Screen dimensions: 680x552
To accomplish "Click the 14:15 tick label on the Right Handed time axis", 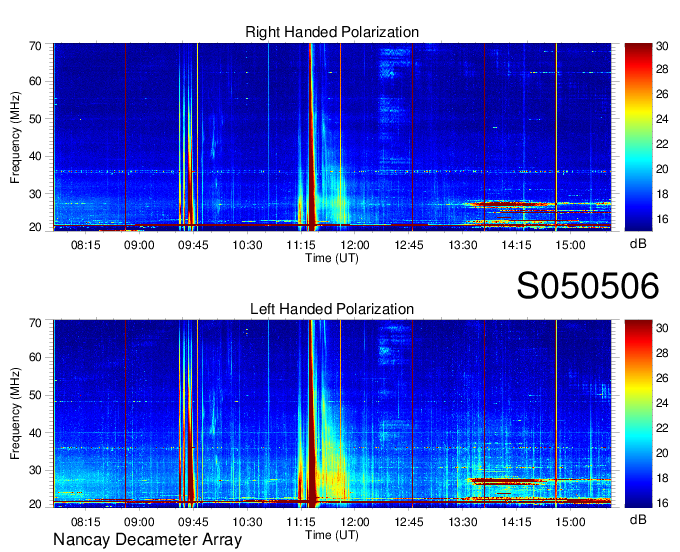I will click(x=517, y=245).
